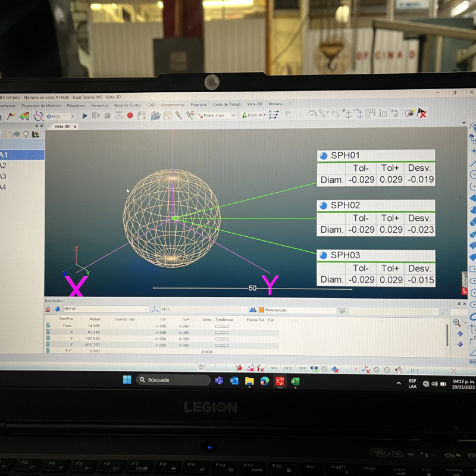
Task: Click the blue down arrow in Resultados panel
Action: 459,344
